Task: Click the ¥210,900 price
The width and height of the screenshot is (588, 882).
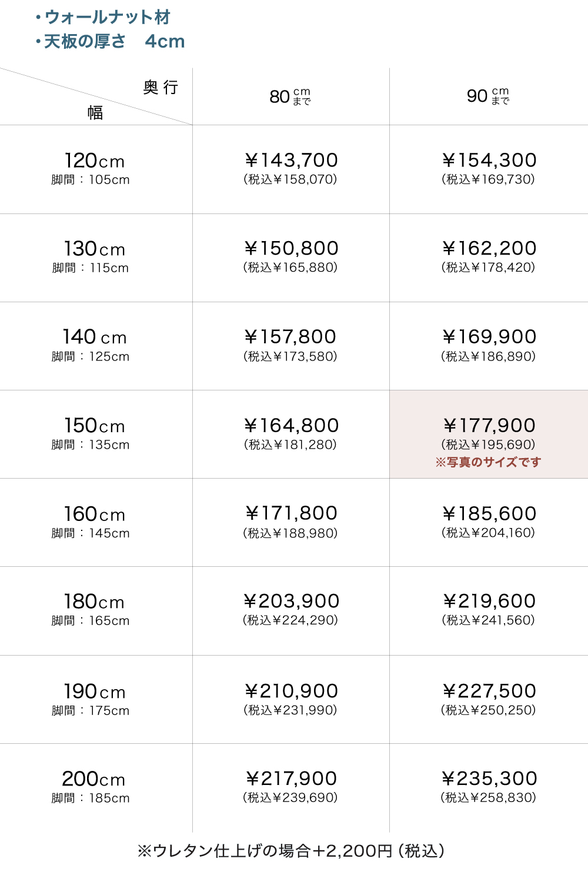Action: 290,699
